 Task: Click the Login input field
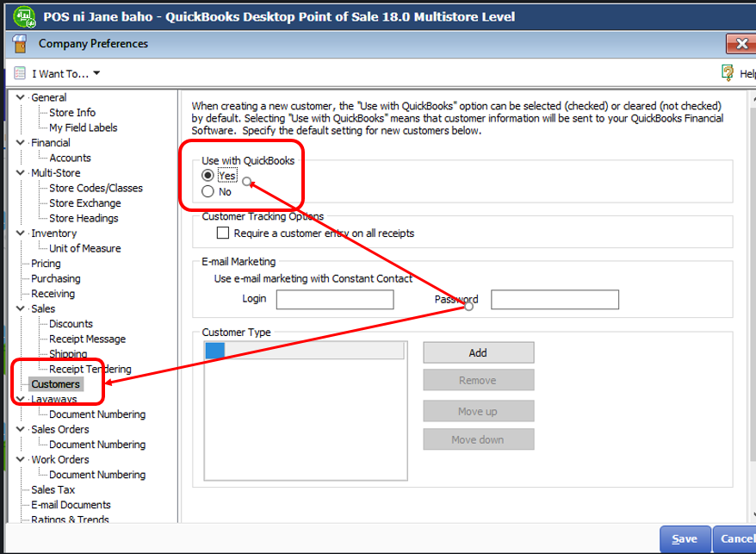[x=335, y=300]
